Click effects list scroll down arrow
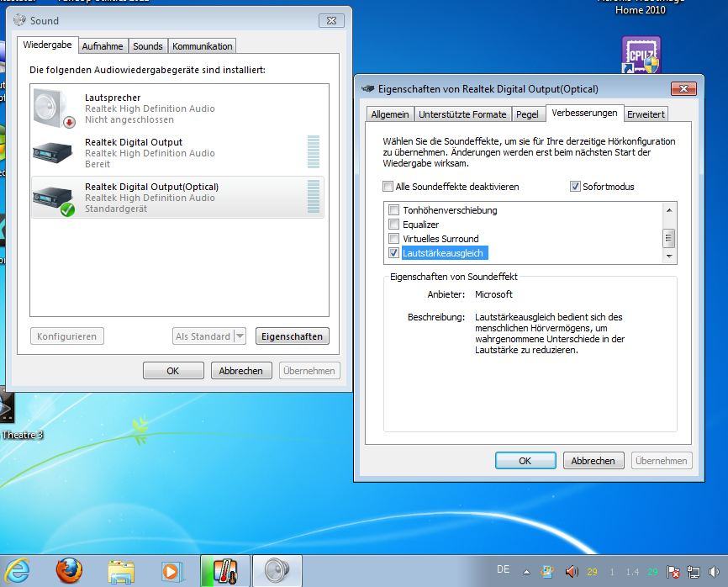 669,256
